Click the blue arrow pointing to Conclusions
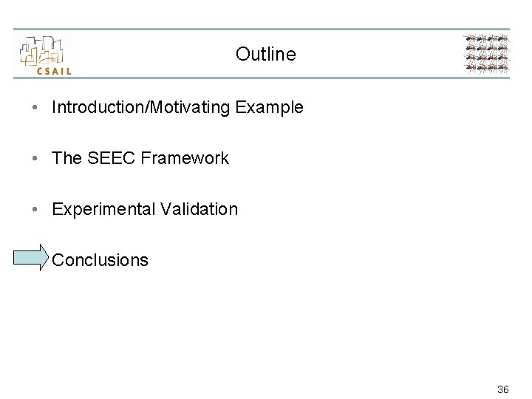 pos(30,260)
